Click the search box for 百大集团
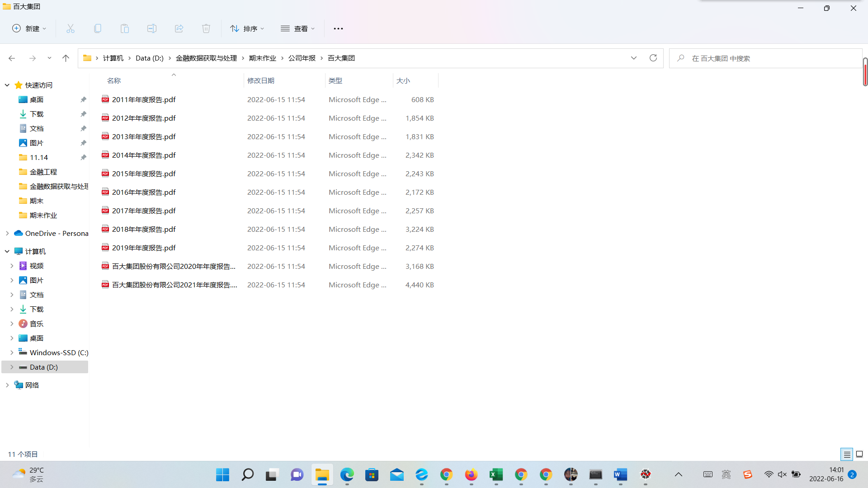The image size is (868, 488). [764, 58]
